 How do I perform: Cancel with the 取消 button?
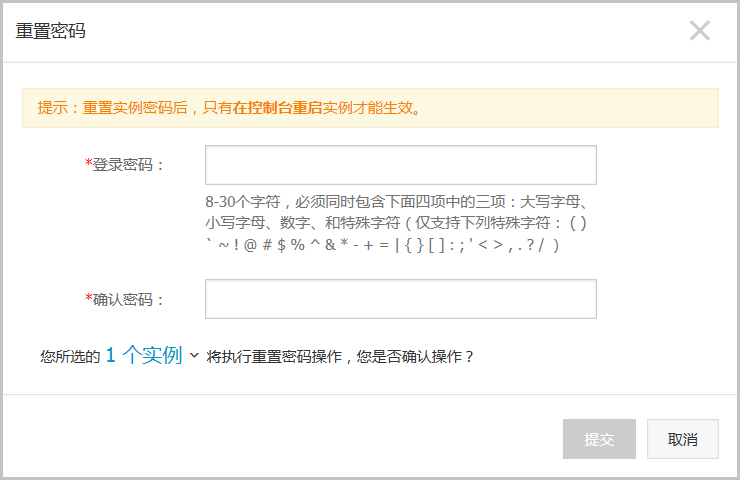[682, 439]
